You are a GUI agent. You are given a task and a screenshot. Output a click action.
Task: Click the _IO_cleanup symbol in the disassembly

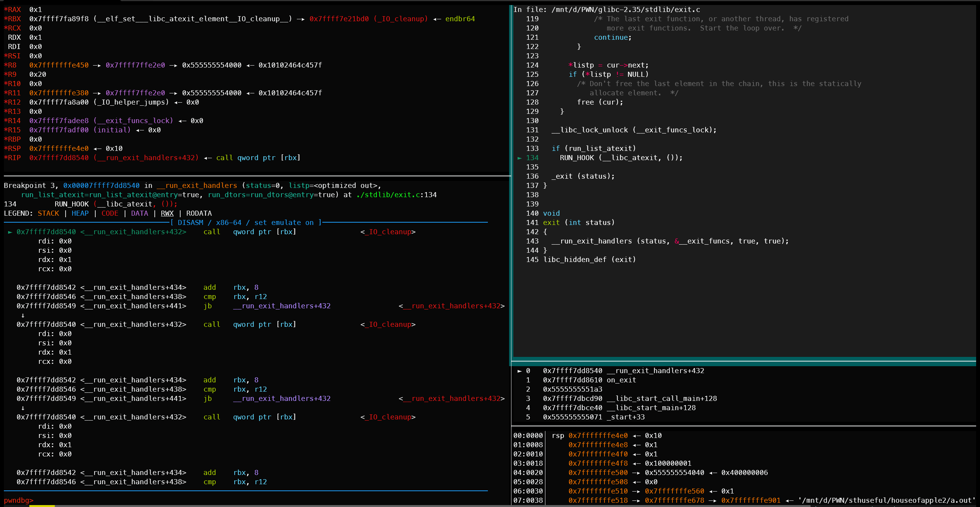pos(387,232)
